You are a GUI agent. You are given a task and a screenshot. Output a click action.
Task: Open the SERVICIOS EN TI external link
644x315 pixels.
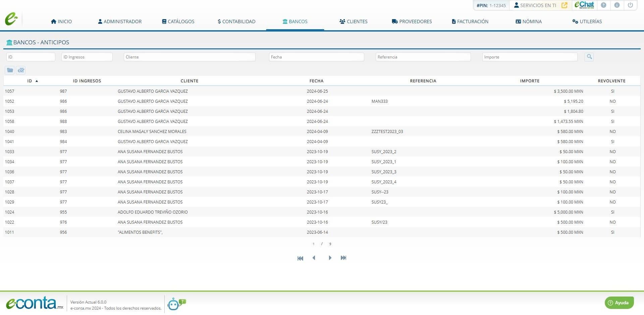[565, 5]
